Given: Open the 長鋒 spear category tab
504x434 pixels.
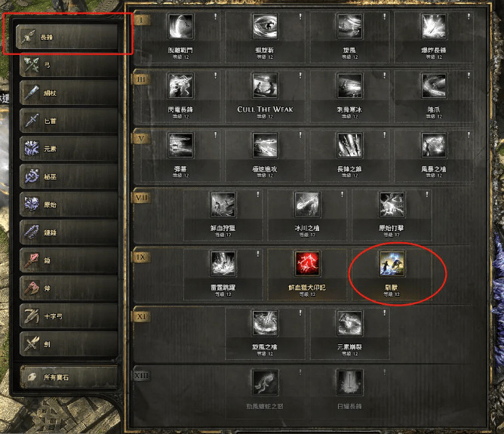Looking at the screenshot, I should pyautogui.click(x=67, y=37).
